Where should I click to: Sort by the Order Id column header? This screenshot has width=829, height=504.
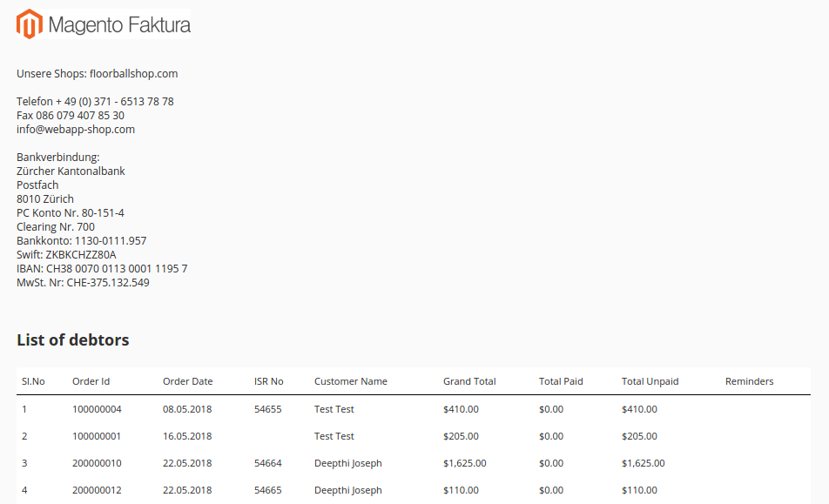coord(91,381)
